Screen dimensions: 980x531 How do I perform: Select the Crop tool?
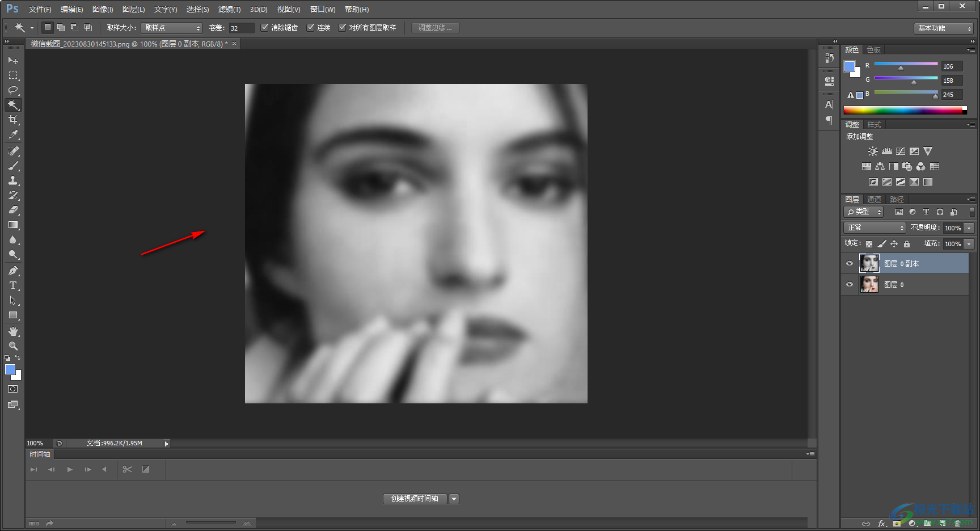pyautogui.click(x=13, y=120)
